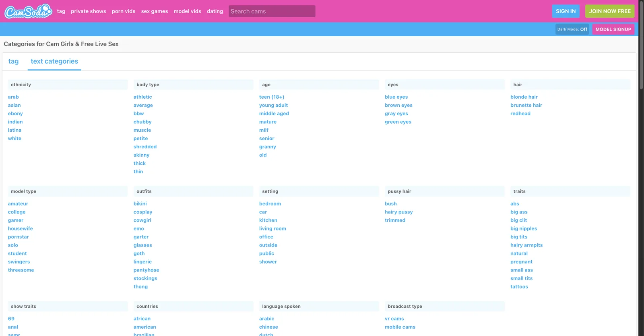The height and width of the screenshot is (336, 644).
Task: Open the green eyes link
Action: pyautogui.click(x=398, y=122)
